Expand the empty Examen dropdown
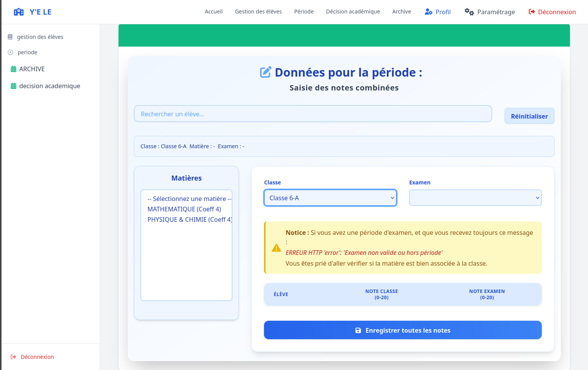588x370 pixels. 475,198
